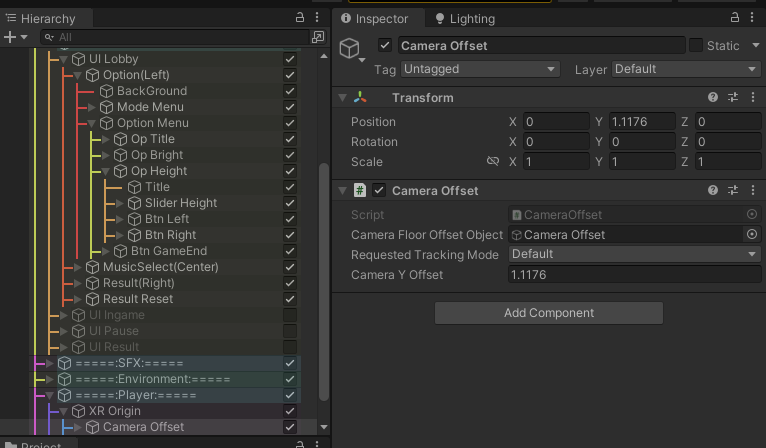The width and height of the screenshot is (766, 448).
Task: Lock the Inspector panel
Action: click(735, 18)
